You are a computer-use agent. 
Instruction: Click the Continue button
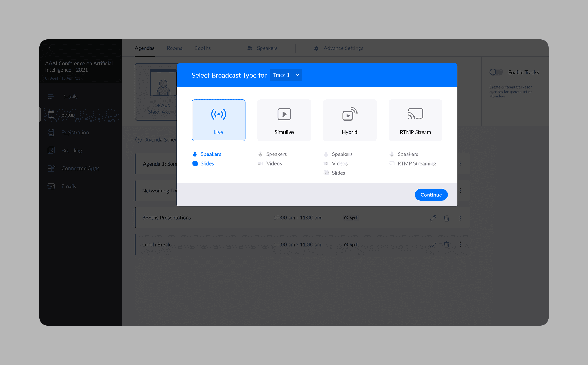click(431, 195)
